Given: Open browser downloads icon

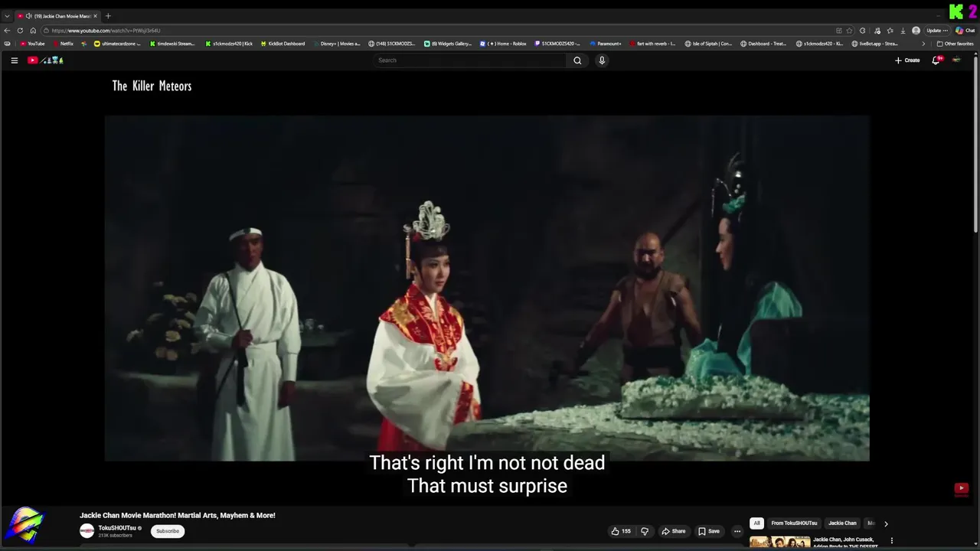Looking at the screenshot, I should tap(903, 31).
